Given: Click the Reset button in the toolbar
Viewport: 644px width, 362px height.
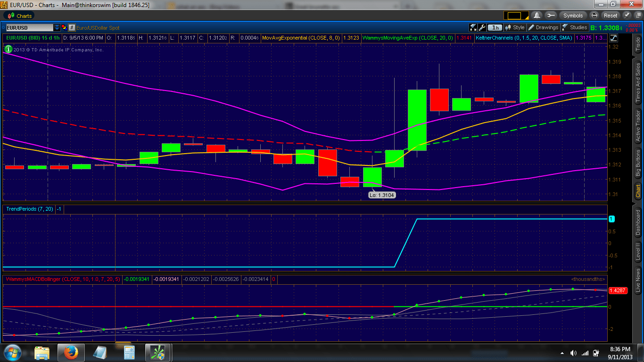Looking at the screenshot, I should [x=611, y=15].
